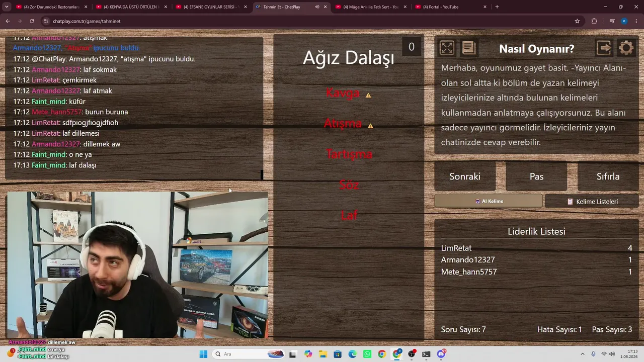Select the AI Kelime button
Image resolution: width=644 pixels, height=362 pixels.
(x=489, y=201)
